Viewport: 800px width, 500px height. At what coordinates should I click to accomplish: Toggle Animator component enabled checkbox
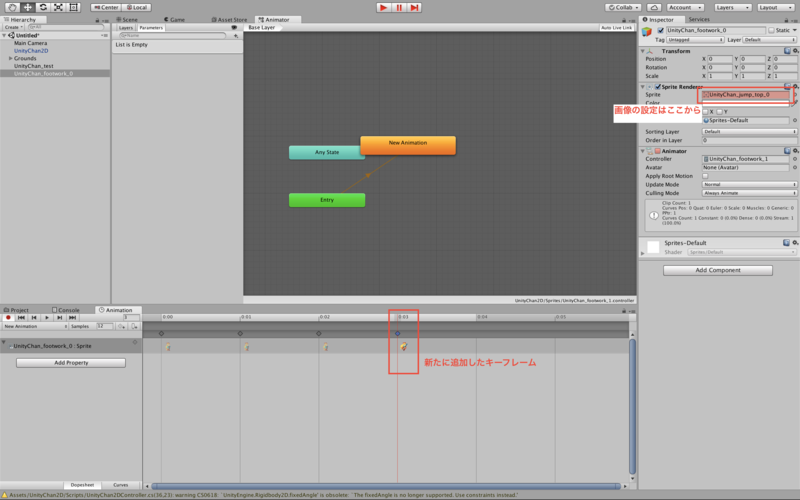pos(658,151)
